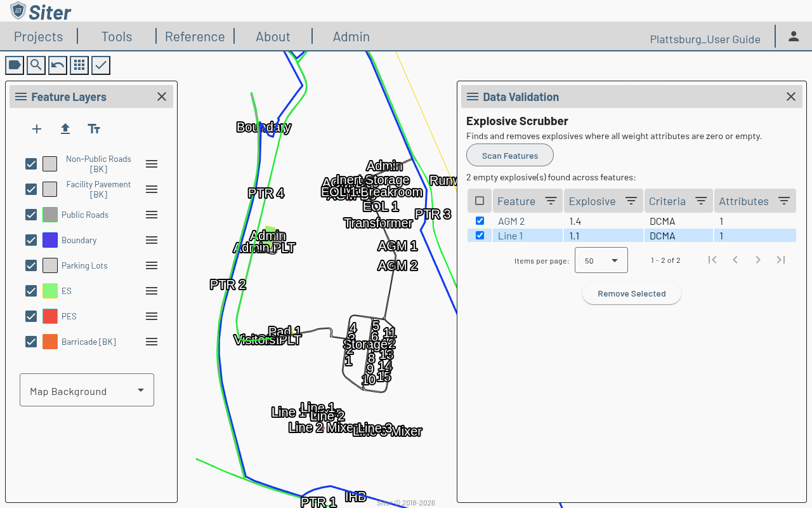Open Non-Public Roads layer options handle
812x508 pixels.
pyautogui.click(x=152, y=164)
